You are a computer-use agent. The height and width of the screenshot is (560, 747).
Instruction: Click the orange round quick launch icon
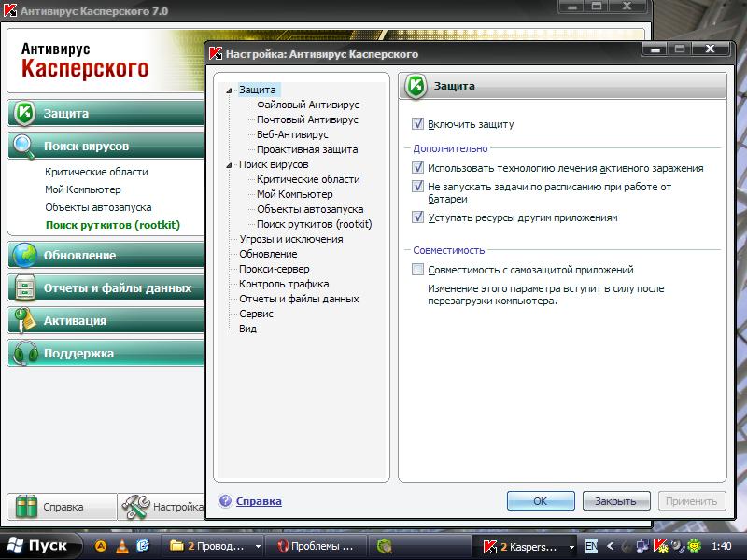point(101,546)
